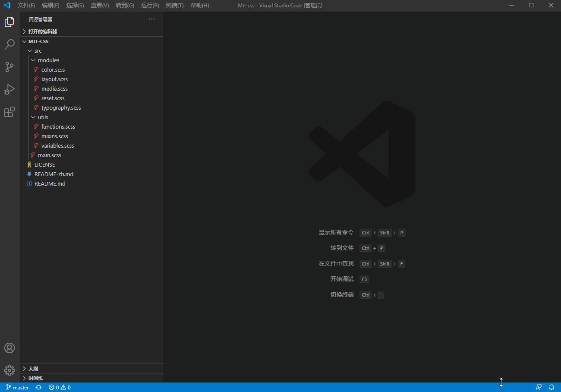Open the Search view in activity bar
The height and width of the screenshot is (392, 561).
[x=9, y=44]
